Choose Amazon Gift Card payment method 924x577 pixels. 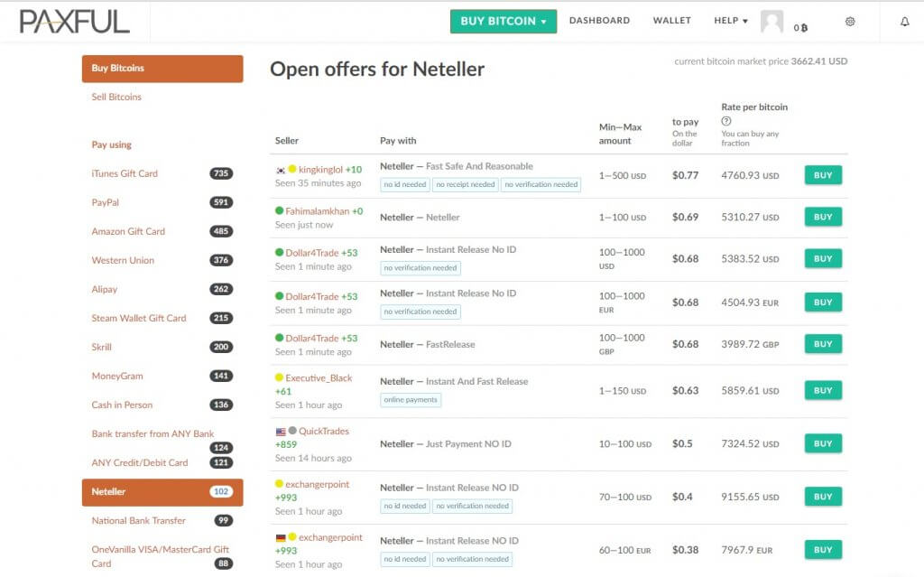(128, 231)
